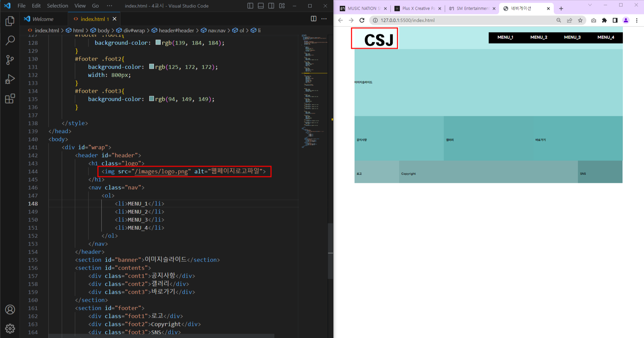The height and width of the screenshot is (338, 644).
Task: Open the Source Control view
Action: pyautogui.click(x=10, y=60)
